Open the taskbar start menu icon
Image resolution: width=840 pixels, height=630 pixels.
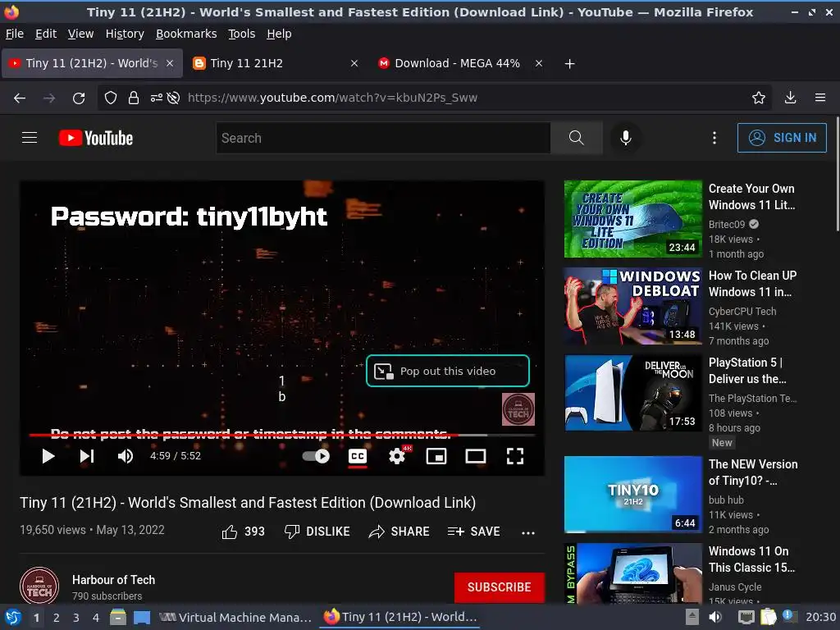12,617
